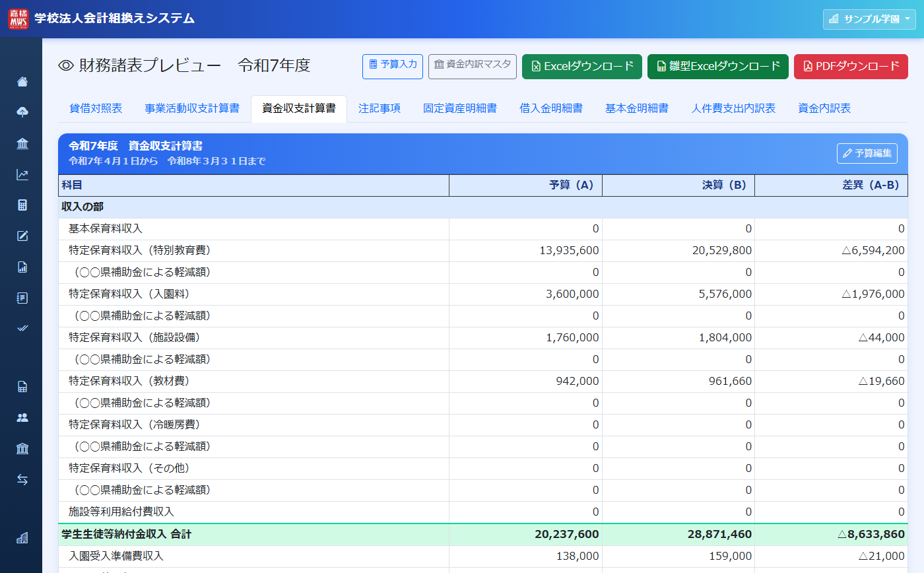The width and height of the screenshot is (924, 573).
Task: Click the variance value △19,660
Action: pyautogui.click(x=881, y=382)
